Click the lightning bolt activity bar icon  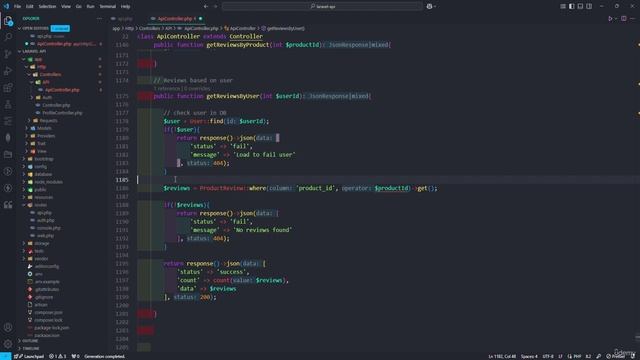click(x=8, y=188)
